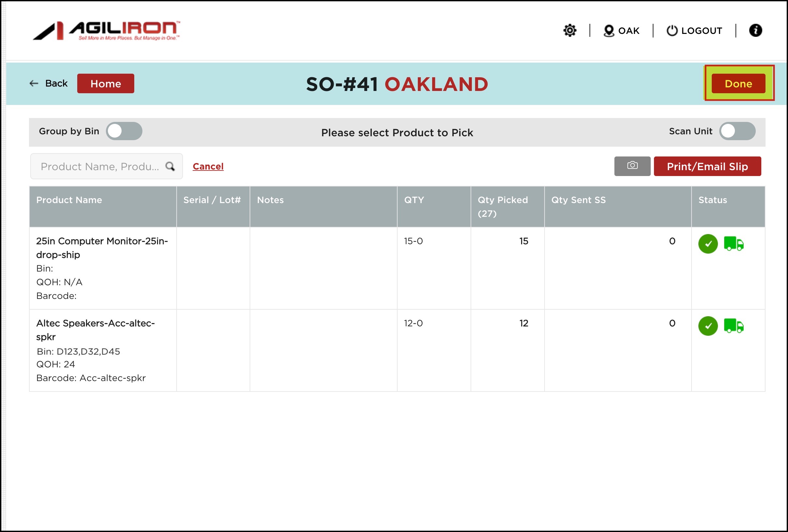788x532 pixels.
Task: Click the power icon beside LOGOUT
Action: 672,31
